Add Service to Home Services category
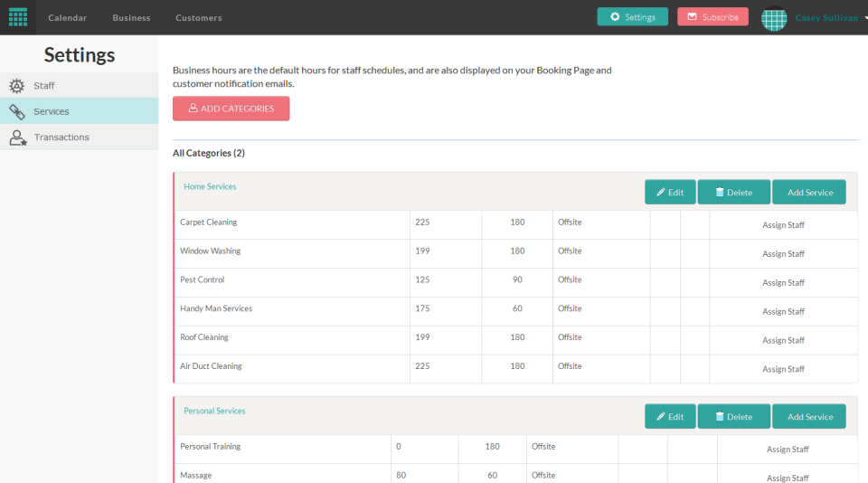 pyautogui.click(x=809, y=193)
